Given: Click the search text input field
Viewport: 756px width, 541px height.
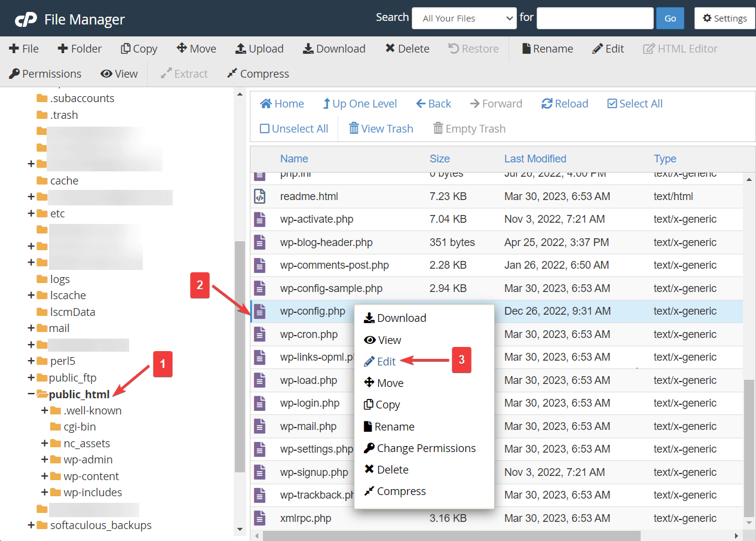Looking at the screenshot, I should (x=595, y=19).
